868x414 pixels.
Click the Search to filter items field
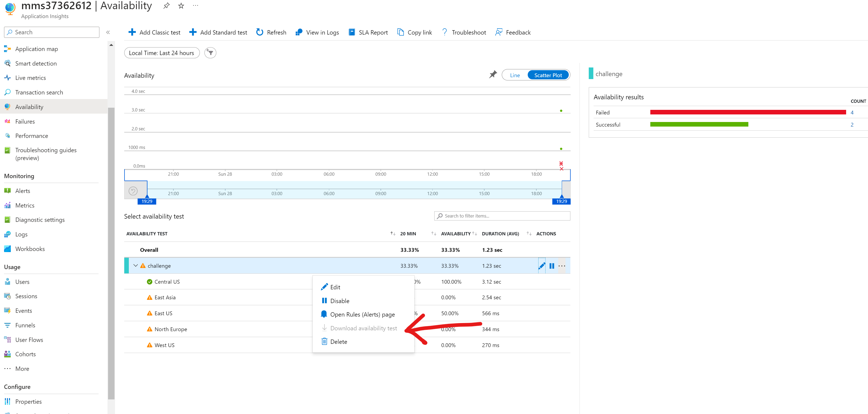tap(502, 216)
